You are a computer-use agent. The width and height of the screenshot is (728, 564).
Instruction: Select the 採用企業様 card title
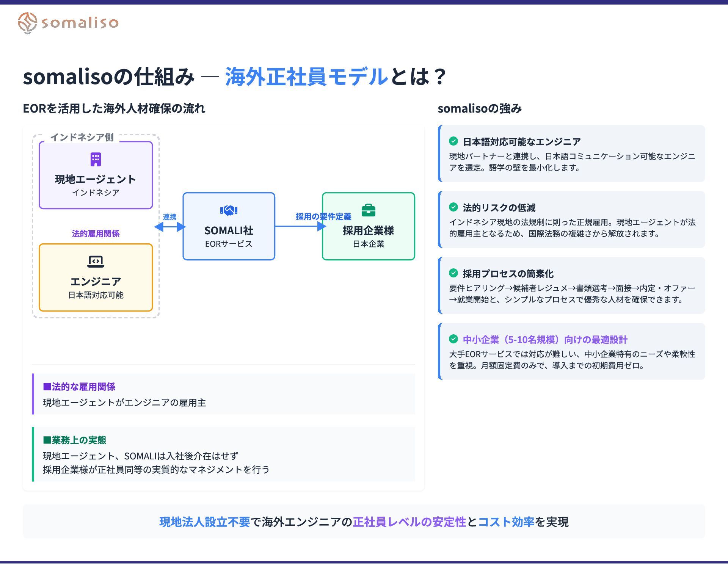[x=368, y=230]
